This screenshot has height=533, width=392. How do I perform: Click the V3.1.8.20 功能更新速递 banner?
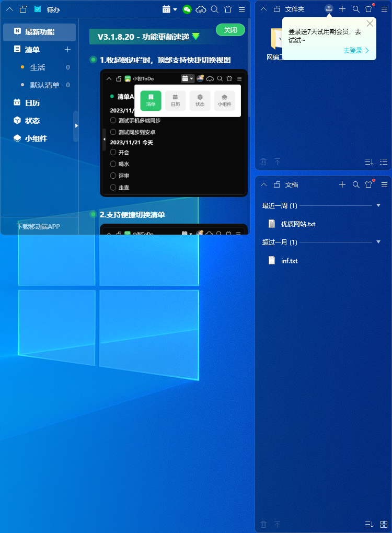(148, 37)
